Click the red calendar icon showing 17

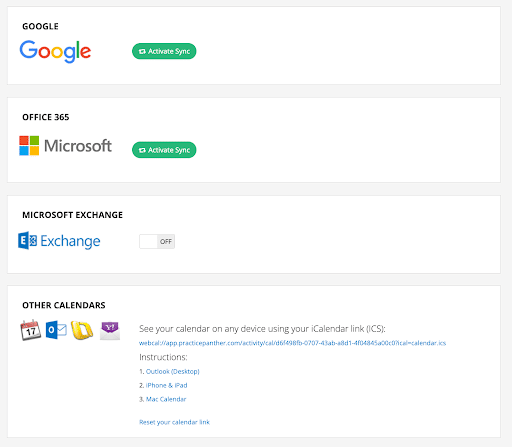[x=31, y=330]
